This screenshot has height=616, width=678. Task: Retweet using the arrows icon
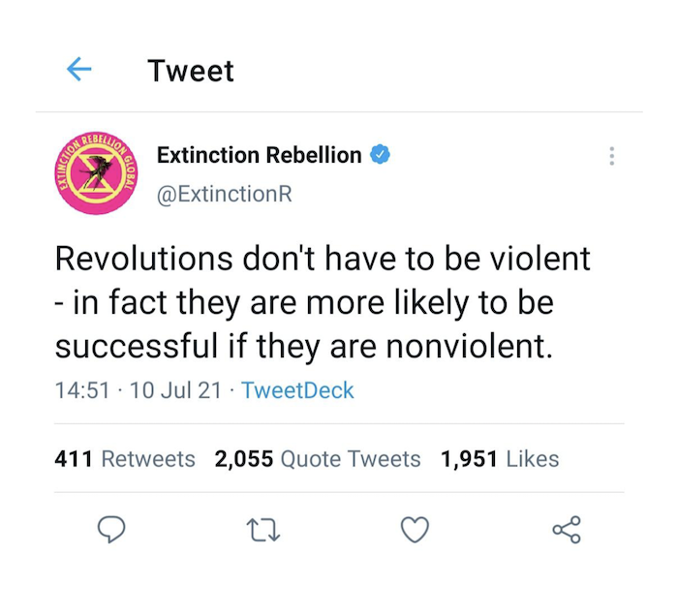pos(263,530)
